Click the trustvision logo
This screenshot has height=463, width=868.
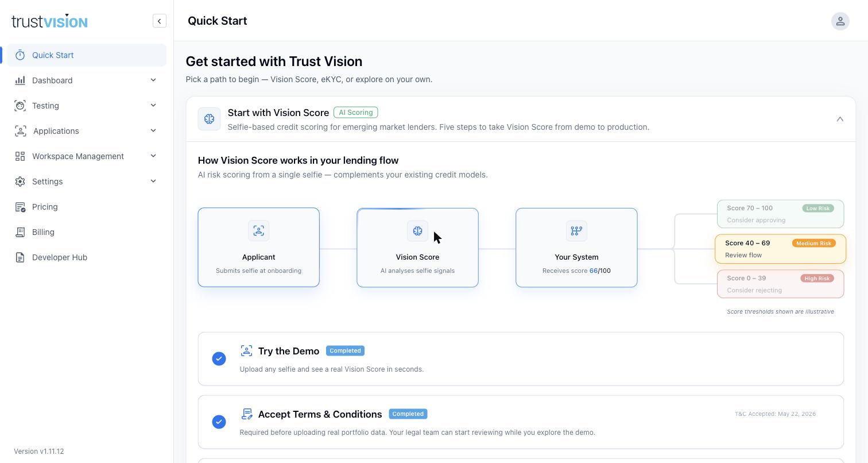[x=49, y=21]
